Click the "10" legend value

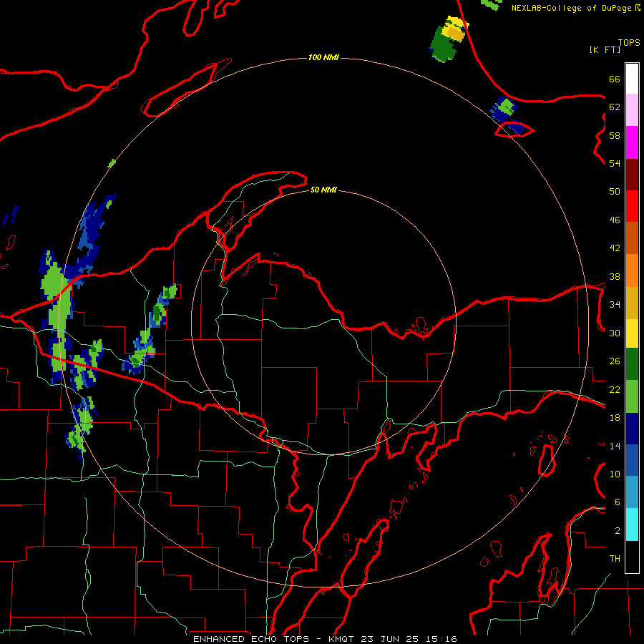(x=615, y=474)
